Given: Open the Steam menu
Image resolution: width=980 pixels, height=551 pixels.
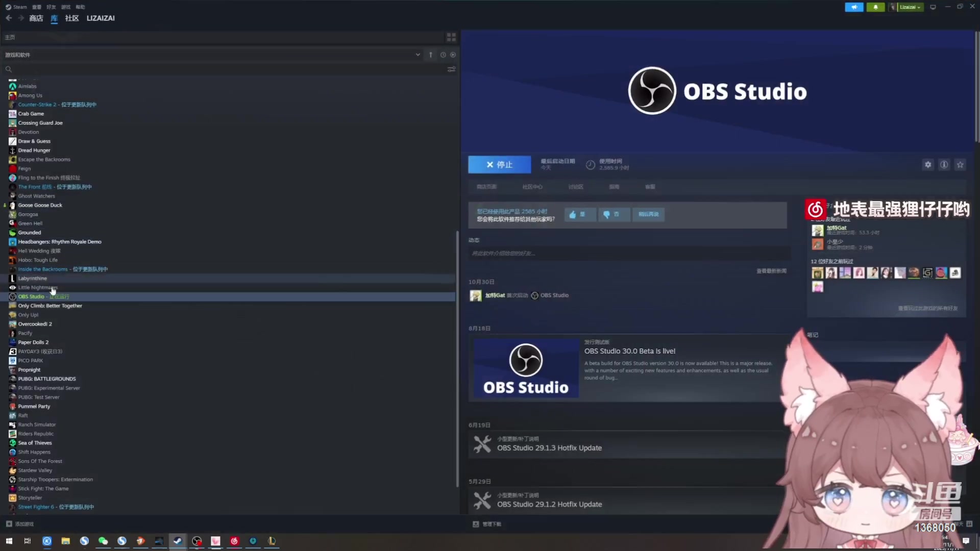Looking at the screenshot, I should tap(16, 7).
